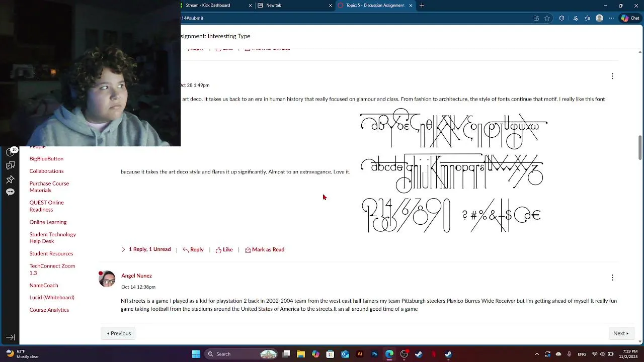
Task: Click the Mark as Read envelope icon
Action: [248, 250]
